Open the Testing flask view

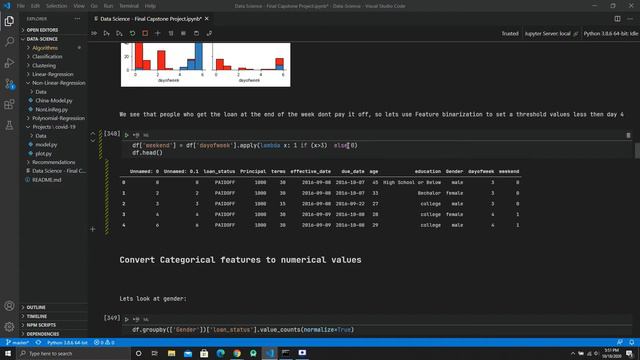coord(9,125)
